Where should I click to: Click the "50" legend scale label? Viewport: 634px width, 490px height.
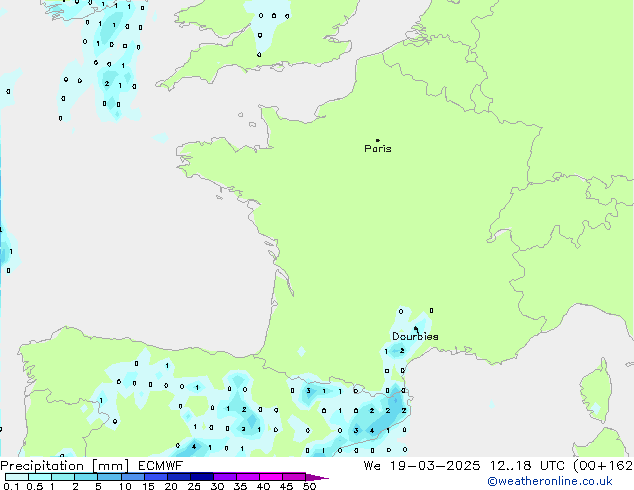[309, 486]
